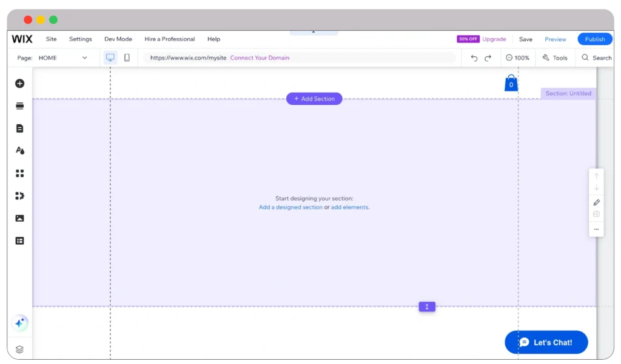Screen dimensions: 621x364
Task: Open the Dev Mode menu
Action: [x=118, y=39]
